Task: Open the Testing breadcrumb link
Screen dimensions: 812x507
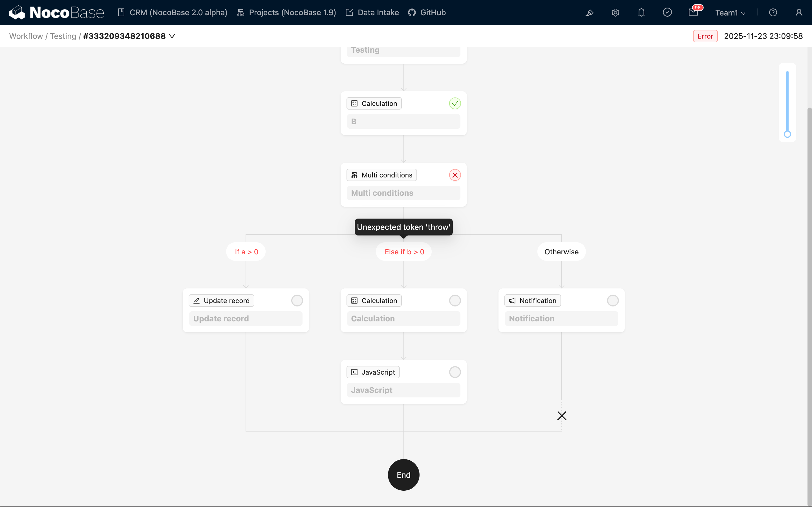Action: coord(63,36)
